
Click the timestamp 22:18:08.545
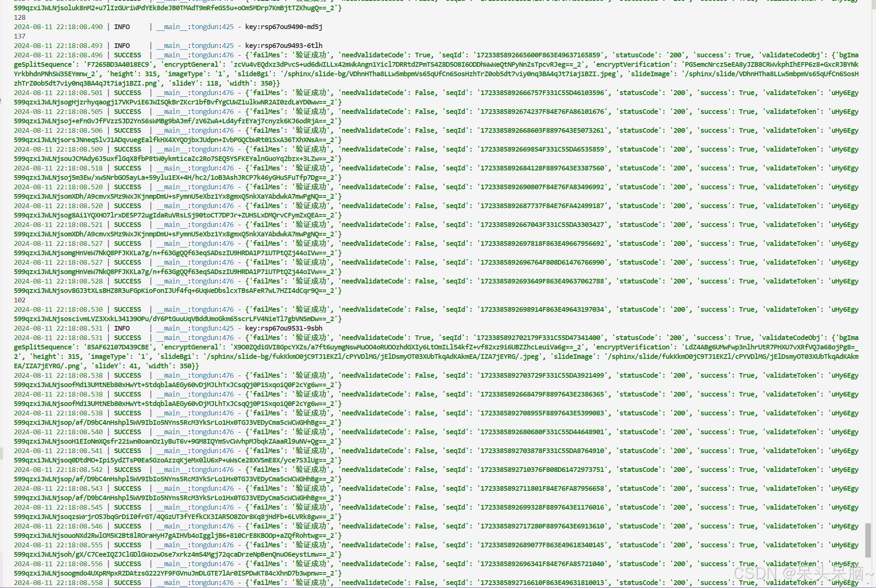(79, 507)
